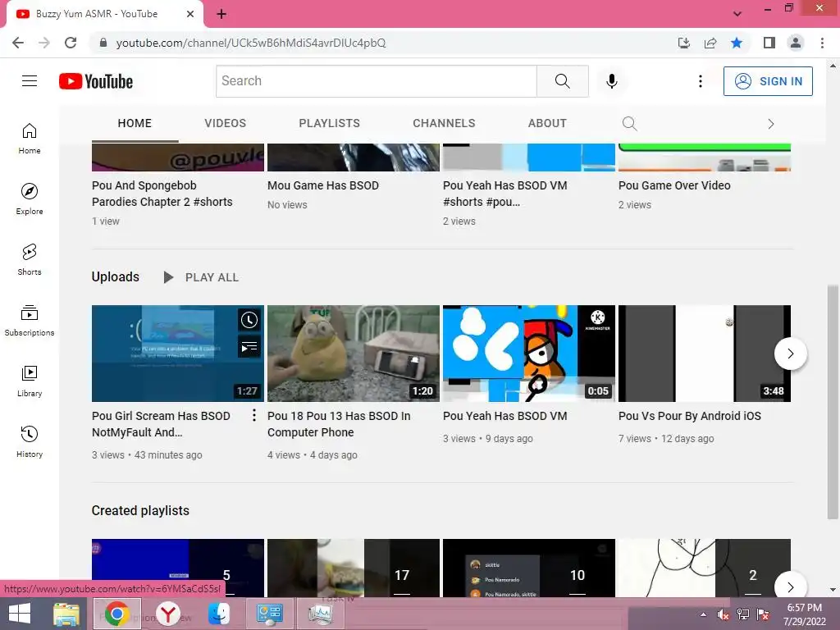
Task: Click the search magnifier button
Action: click(x=563, y=81)
